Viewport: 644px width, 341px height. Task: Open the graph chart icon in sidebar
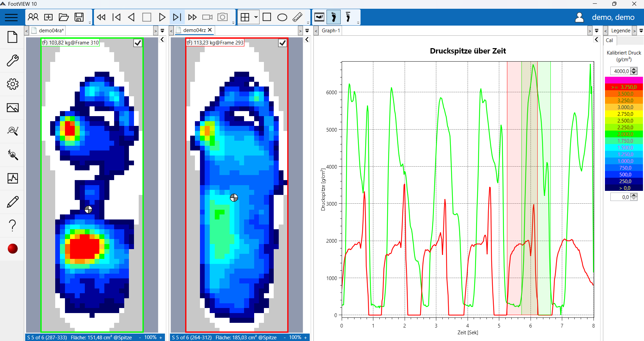(x=12, y=178)
